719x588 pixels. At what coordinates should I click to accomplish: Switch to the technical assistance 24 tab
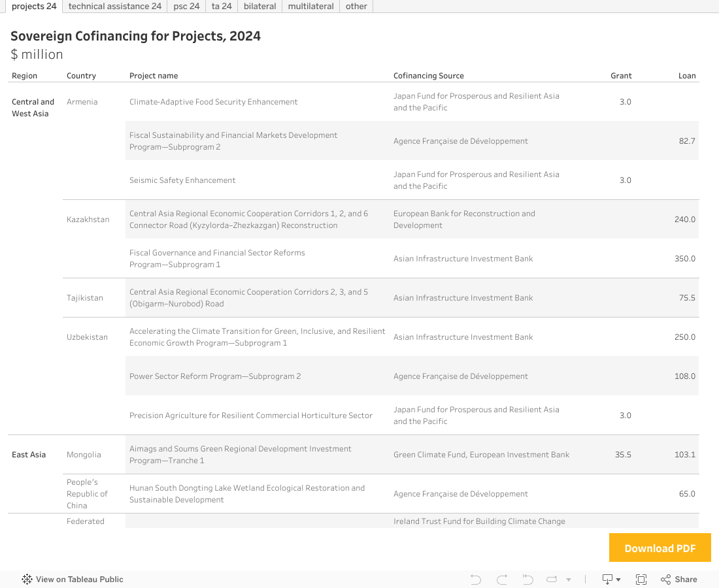click(115, 7)
